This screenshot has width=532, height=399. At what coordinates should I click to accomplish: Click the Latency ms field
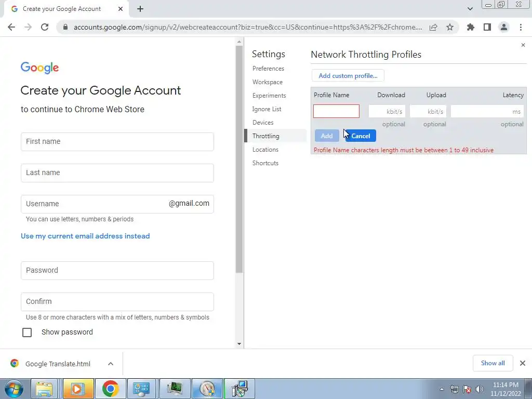coord(487,111)
